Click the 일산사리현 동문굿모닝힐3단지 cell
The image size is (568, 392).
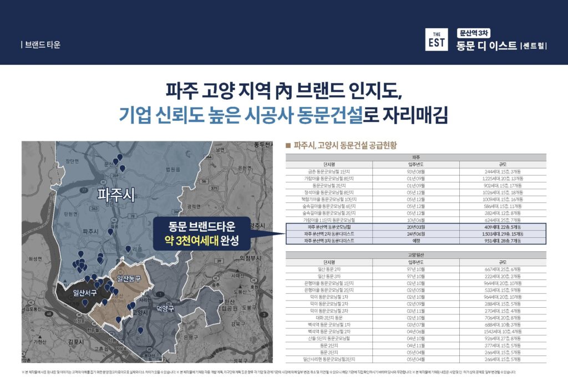[x=329, y=359]
